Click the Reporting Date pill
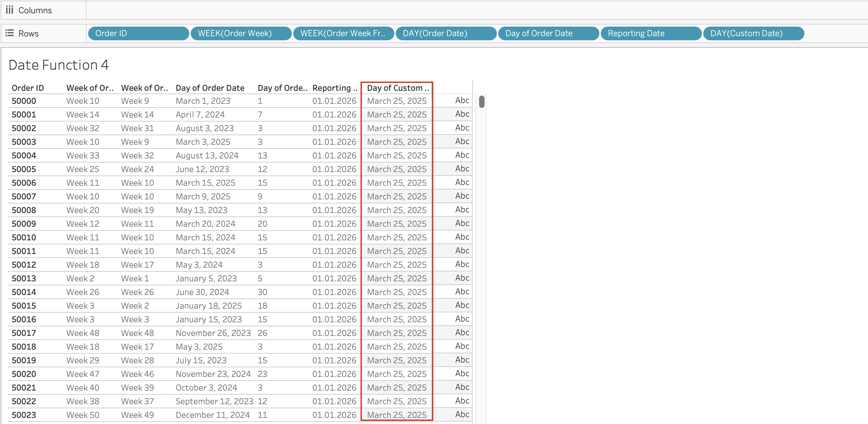 point(651,33)
